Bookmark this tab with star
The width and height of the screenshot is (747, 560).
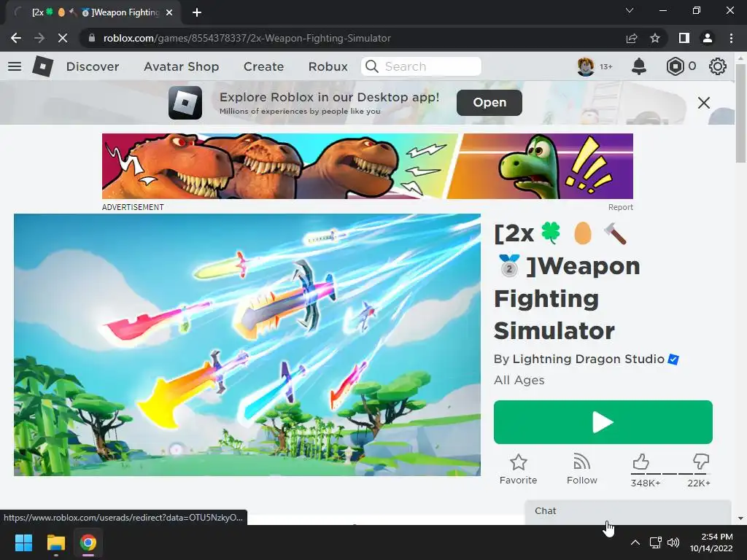point(655,38)
